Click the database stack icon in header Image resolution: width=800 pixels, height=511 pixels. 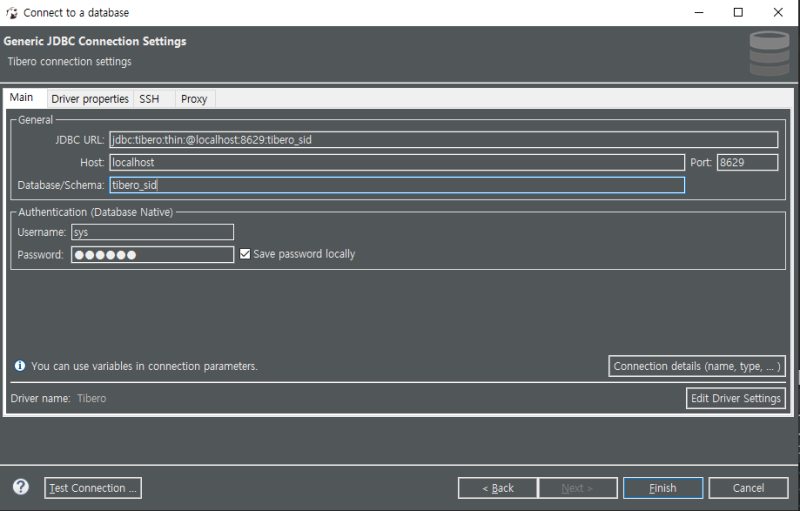[769, 53]
